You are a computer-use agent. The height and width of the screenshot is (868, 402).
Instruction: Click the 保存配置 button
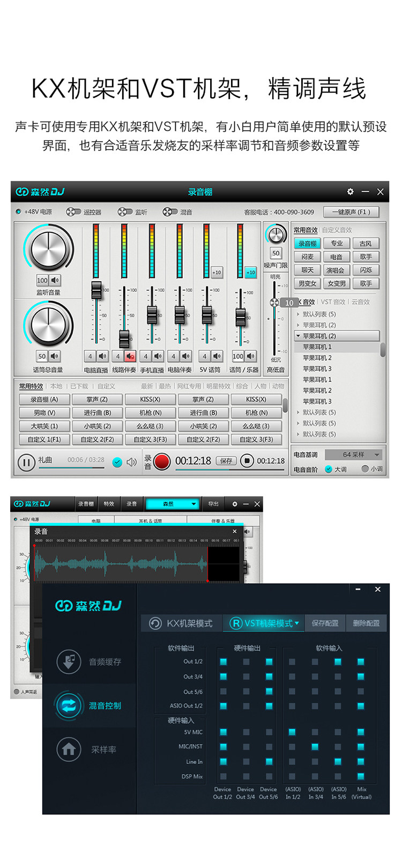[325, 623]
